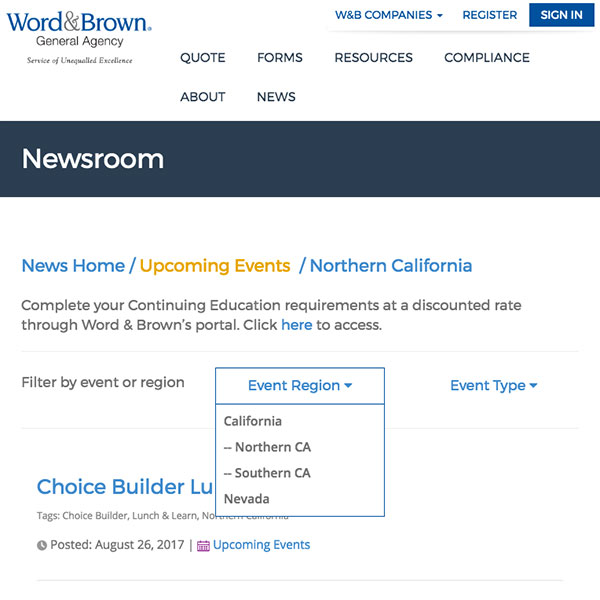The width and height of the screenshot is (600, 600).
Task: Click the 'here' link for Continuing Education
Action: pos(296,325)
